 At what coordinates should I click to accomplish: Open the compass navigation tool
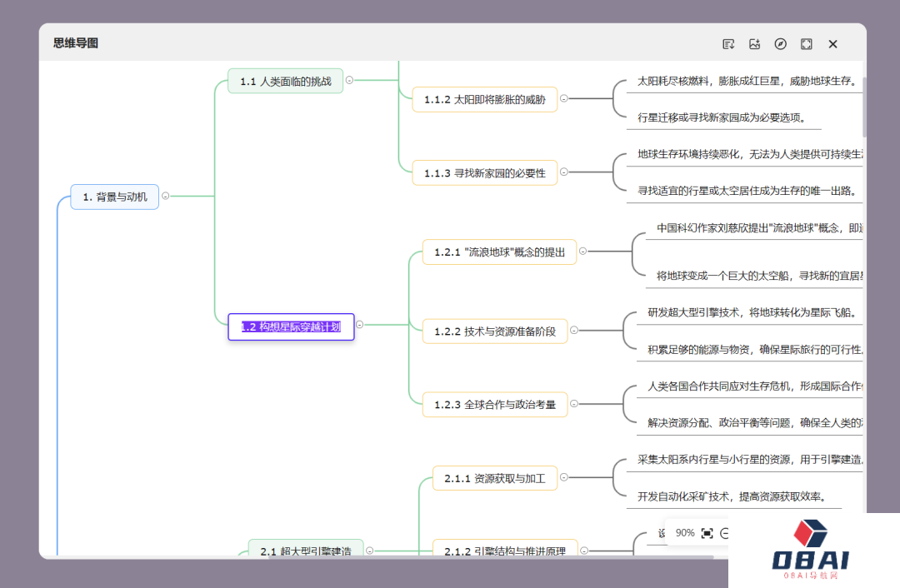pyautogui.click(x=781, y=43)
